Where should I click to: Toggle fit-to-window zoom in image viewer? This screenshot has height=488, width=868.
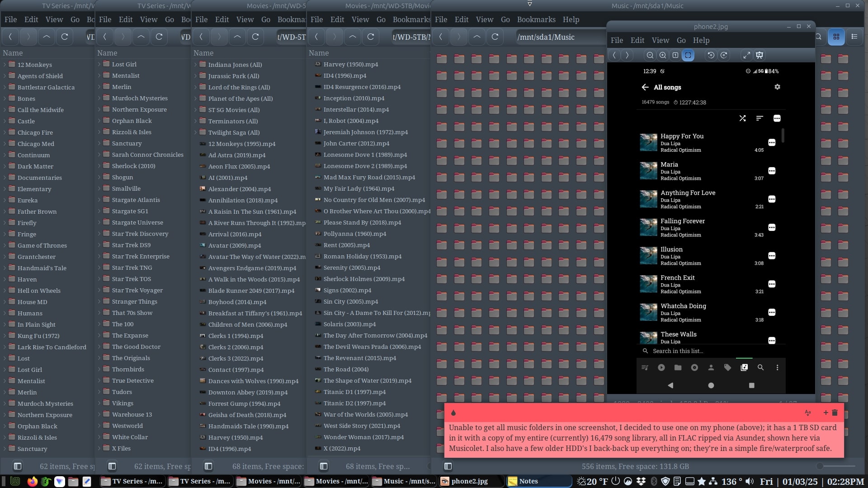(688, 55)
